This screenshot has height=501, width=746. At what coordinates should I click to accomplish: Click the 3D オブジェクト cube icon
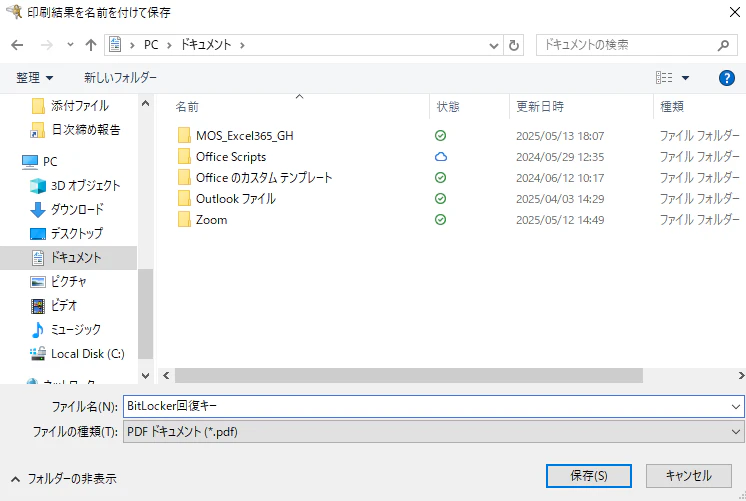[x=38, y=186]
